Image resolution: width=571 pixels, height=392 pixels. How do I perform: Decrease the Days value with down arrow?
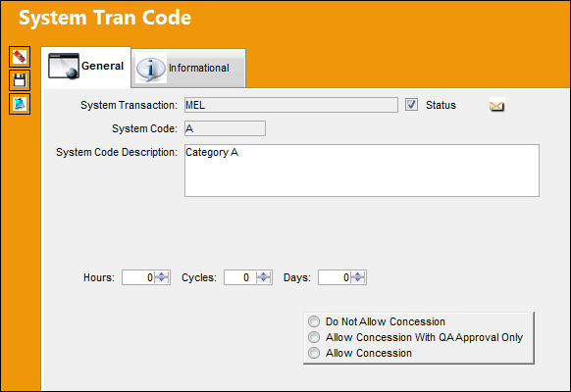[x=357, y=280]
